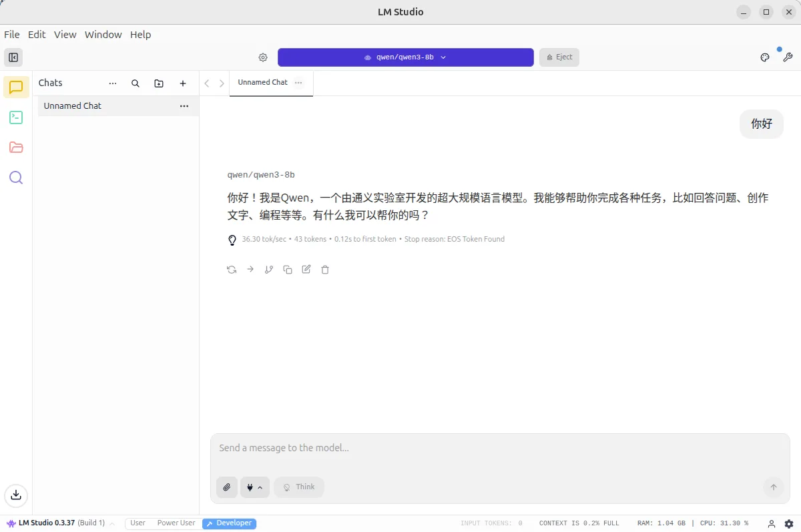Open the Downloads icon at sidebar bottom
The width and height of the screenshot is (801, 532).
tap(16, 495)
